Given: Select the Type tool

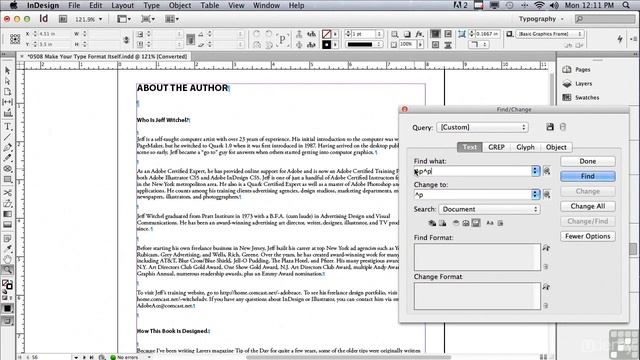Looking at the screenshot, I should pyautogui.click(x=7, y=127).
